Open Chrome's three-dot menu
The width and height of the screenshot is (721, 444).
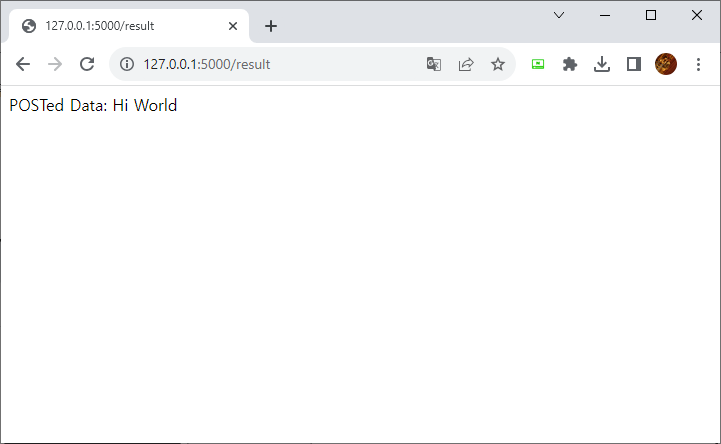click(698, 64)
